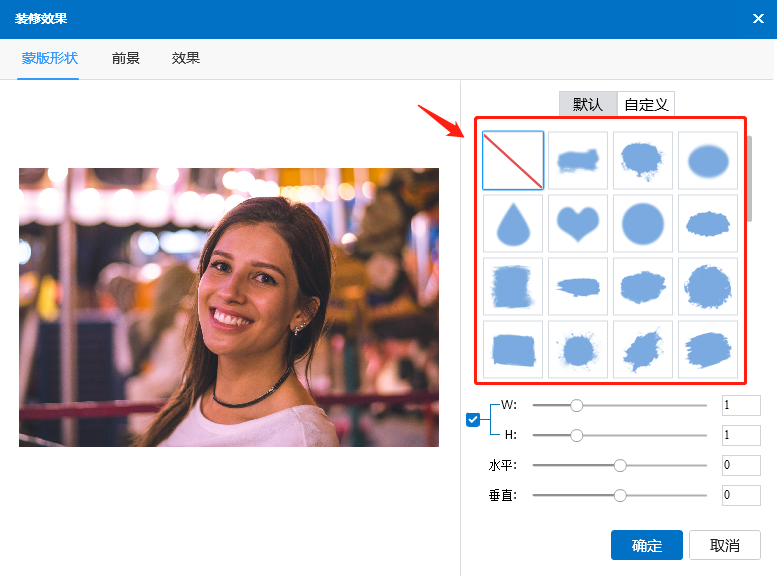Click the 确定 button
Screen dimensions: 777x576
click(647, 545)
